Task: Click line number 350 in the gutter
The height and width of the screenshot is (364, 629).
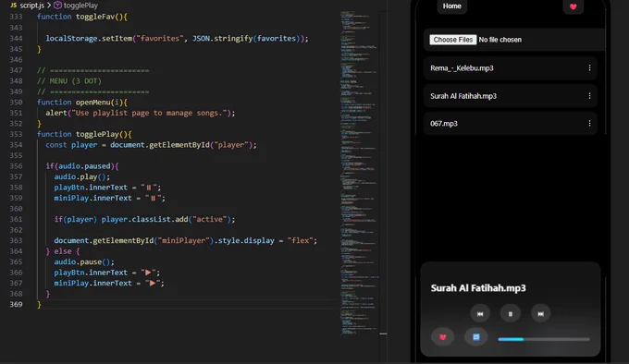Action: [x=16, y=103]
